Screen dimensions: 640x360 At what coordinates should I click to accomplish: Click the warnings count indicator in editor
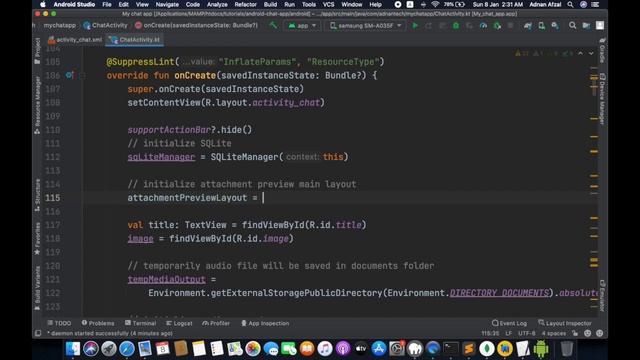pyautogui.click(x=522, y=53)
